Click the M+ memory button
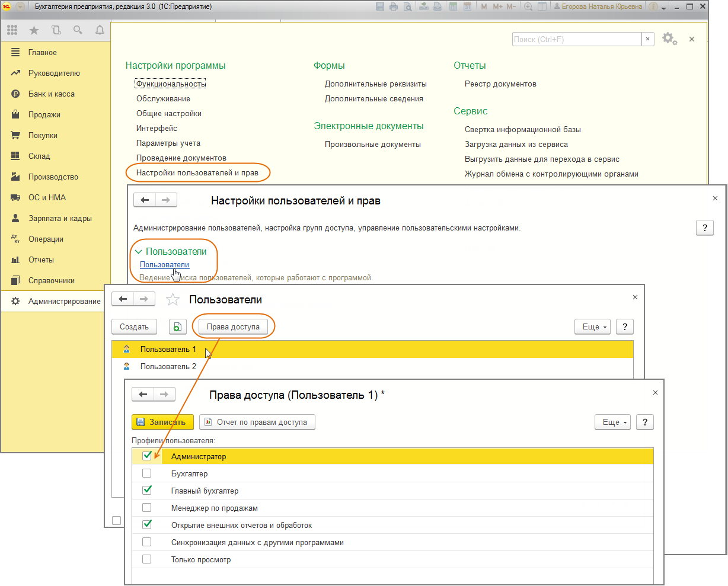 [x=497, y=7]
